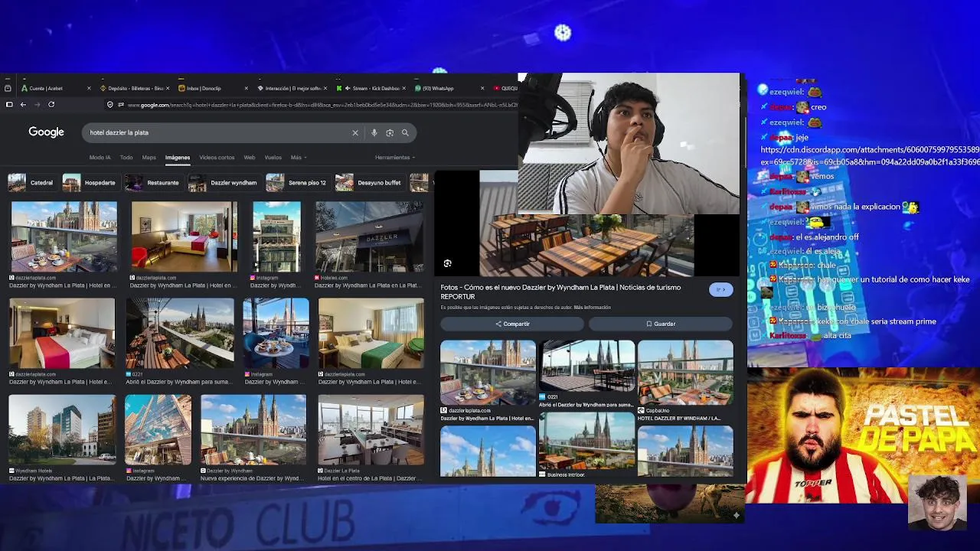Image resolution: width=980 pixels, height=551 pixels.
Task: Open the cdn.discordapp.com link in chat
Action: [870, 156]
